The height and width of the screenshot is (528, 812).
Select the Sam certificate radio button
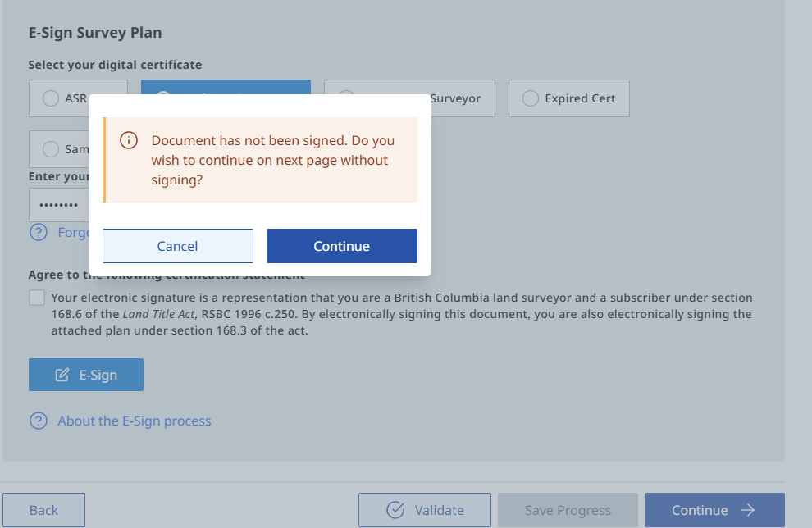[51, 149]
